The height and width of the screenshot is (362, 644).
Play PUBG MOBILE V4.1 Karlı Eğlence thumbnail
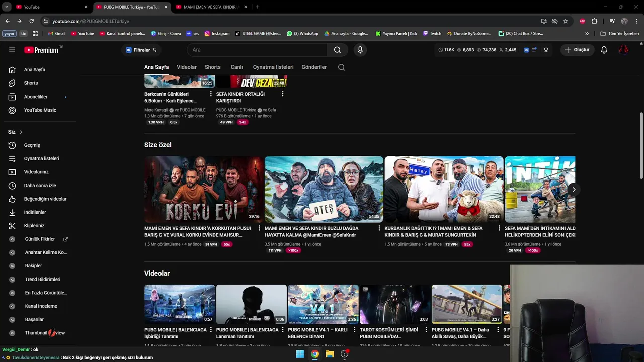[x=323, y=304]
